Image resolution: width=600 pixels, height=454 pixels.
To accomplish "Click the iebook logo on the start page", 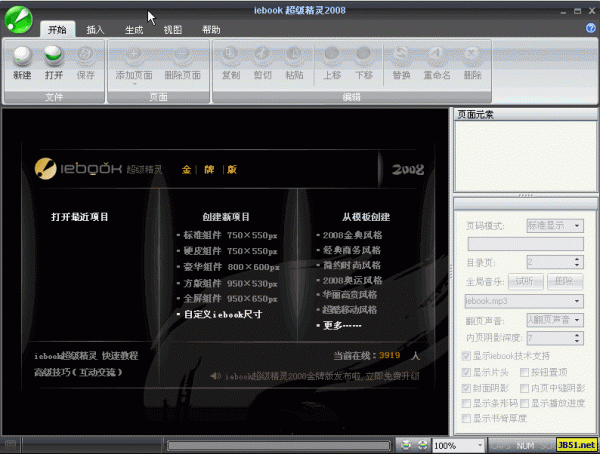I will click(45, 169).
